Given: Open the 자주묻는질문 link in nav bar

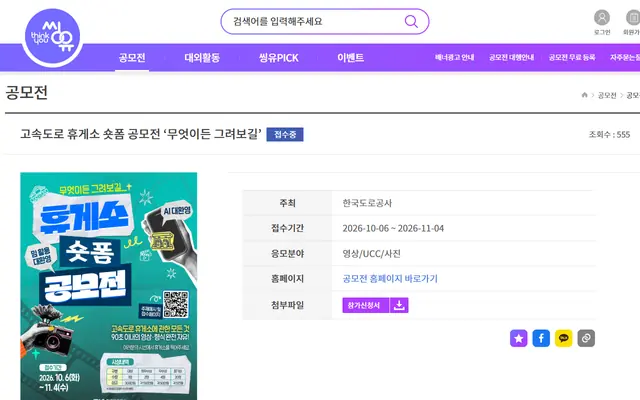Looking at the screenshot, I should 625,58.
